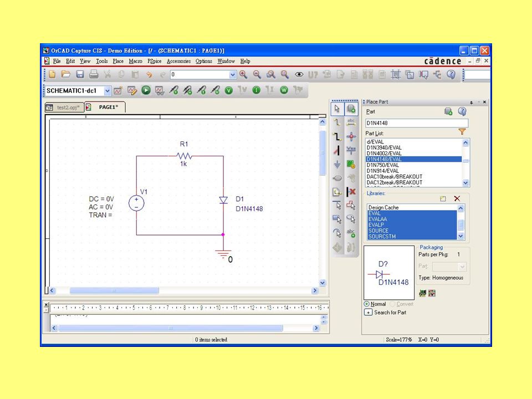Image resolution: width=532 pixels, height=399 pixels.
Task: Click the blue question mark help icon in the main toolbar
Action: click(x=451, y=74)
